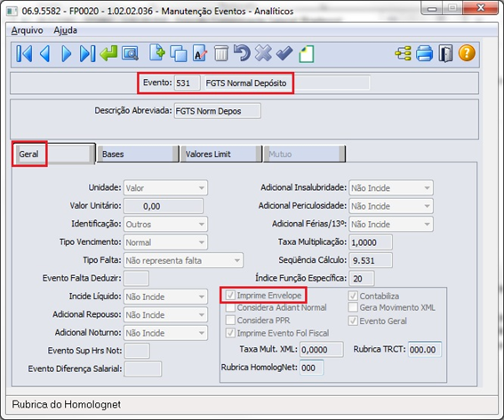Viewport: 504px width, 420px height.
Task: Switch to the Geral tab
Action: [x=53, y=154]
